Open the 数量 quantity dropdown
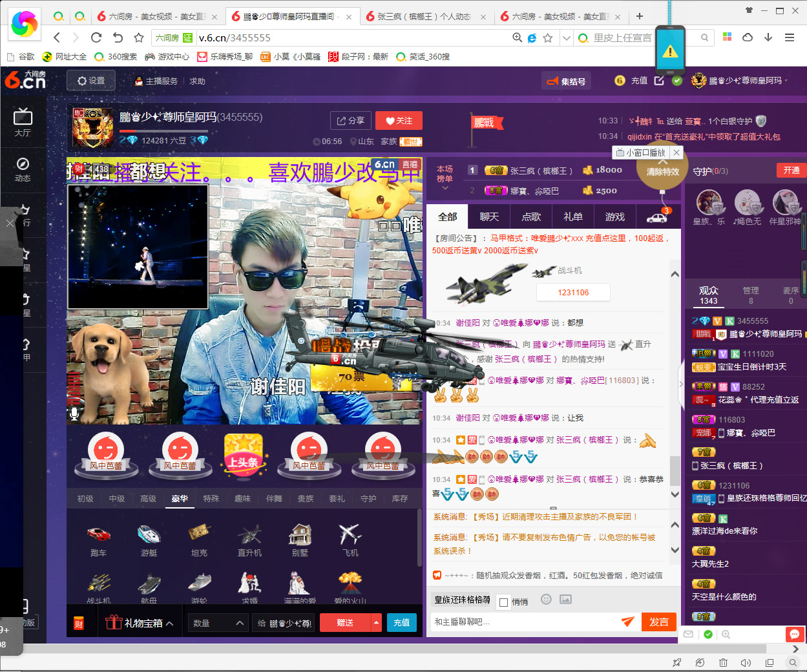This screenshot has width=807, height=672. click(218, 623)
